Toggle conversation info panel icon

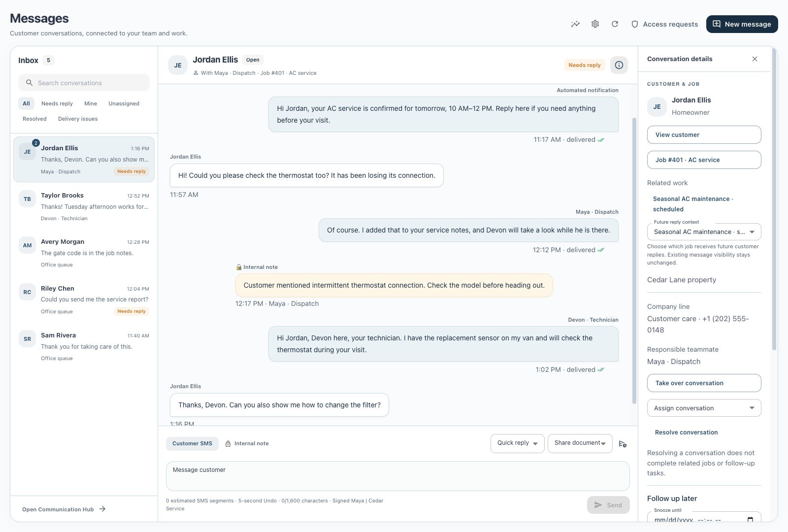[x=619, y=65]
